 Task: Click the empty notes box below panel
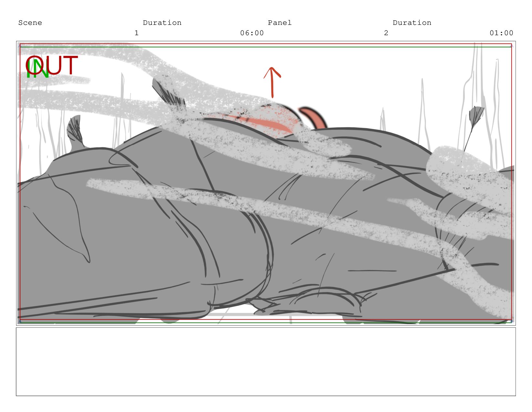266,362
